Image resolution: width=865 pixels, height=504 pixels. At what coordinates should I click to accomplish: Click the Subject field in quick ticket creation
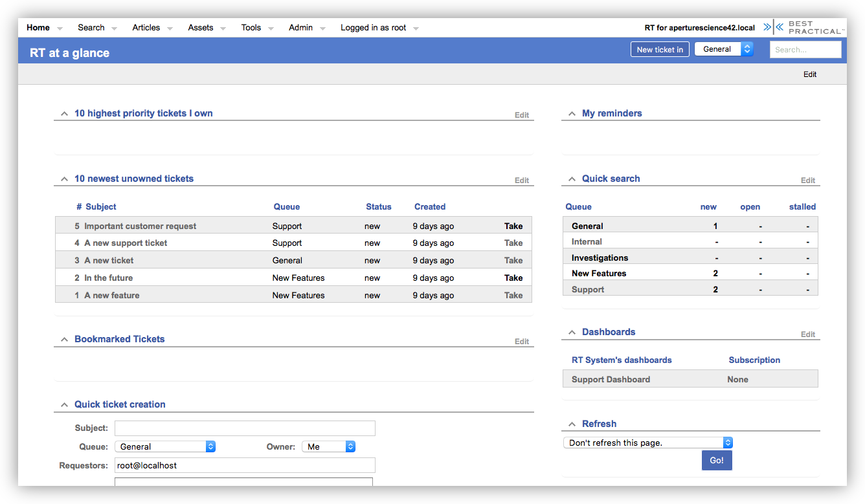point(245,428)
